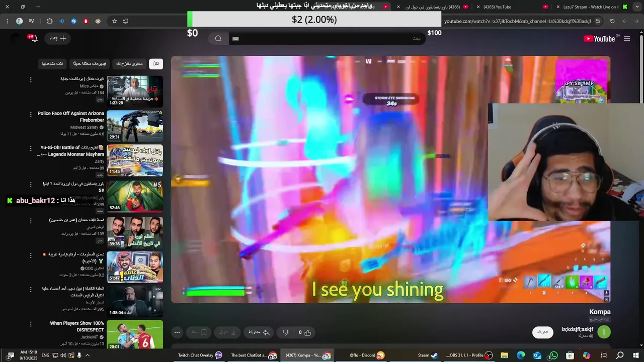Open the 52:46 video thumbnail
The image size is (644, 362).
click(135, 196)
